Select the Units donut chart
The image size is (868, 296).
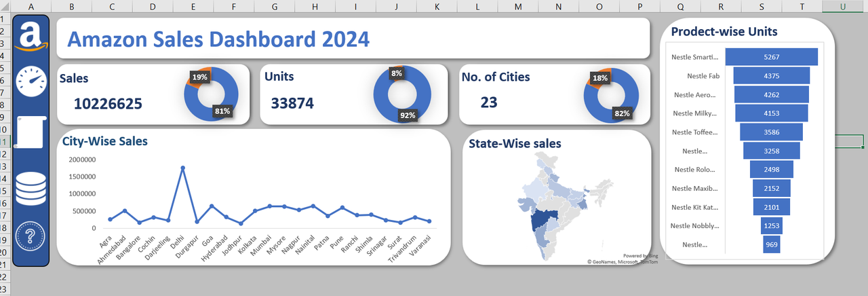tap(403, 94)
